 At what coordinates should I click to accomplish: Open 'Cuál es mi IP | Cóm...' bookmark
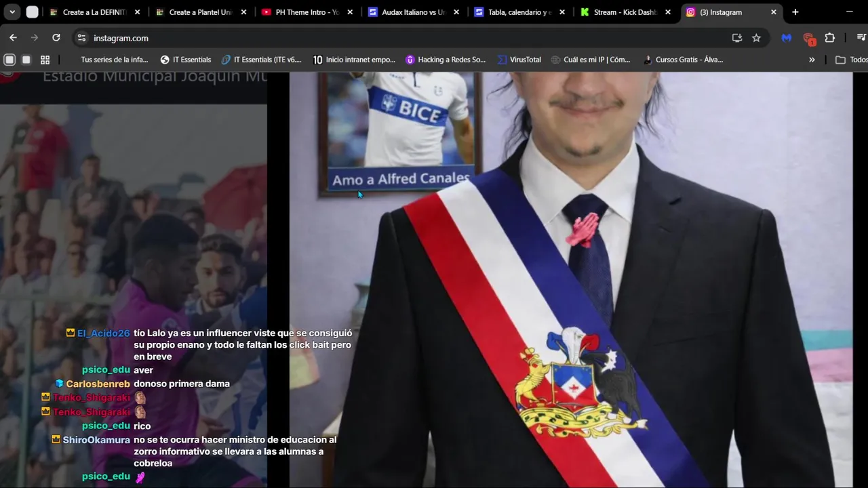(x=591, y=60)
